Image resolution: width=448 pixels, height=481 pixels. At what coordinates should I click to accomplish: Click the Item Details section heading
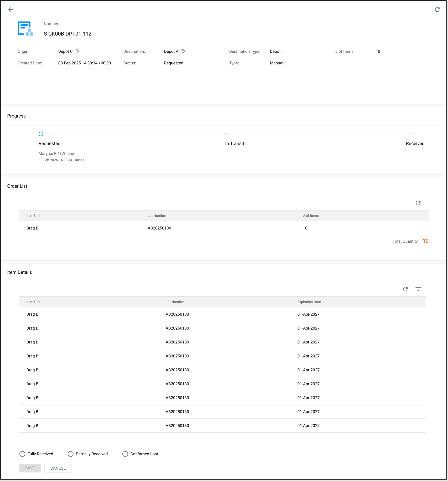(x=20, y=272)
